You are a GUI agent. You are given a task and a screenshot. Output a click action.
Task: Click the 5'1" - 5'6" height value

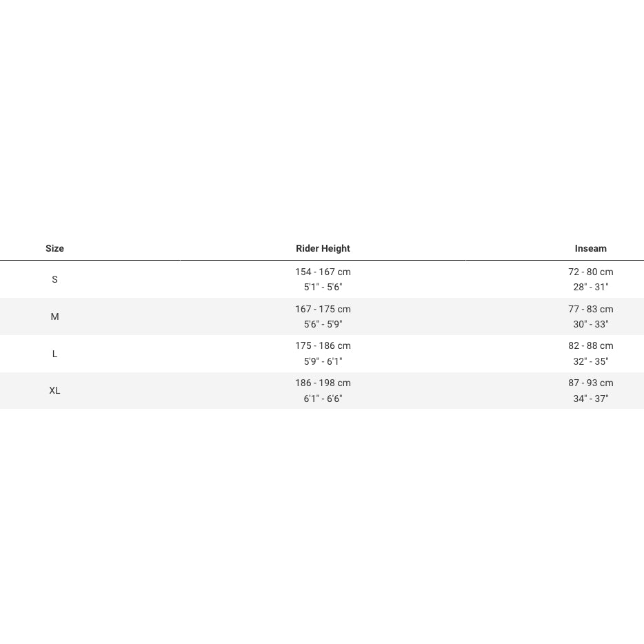[323, 287]
